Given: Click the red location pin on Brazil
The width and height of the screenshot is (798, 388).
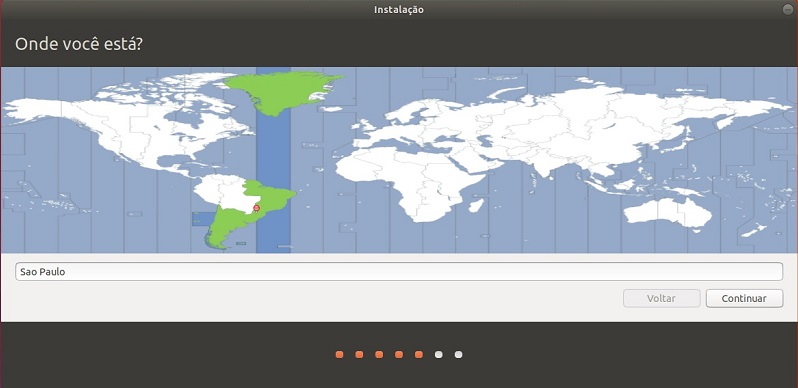Looking at the screenshot, I should [x=256, y=208].
